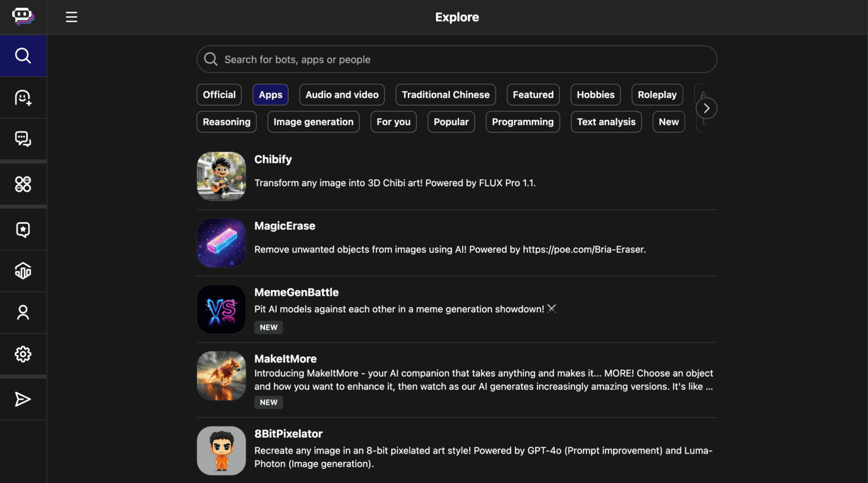Open the MemeGenBattle app link
This screenshot has width=868, height=483.
(296, 292)
